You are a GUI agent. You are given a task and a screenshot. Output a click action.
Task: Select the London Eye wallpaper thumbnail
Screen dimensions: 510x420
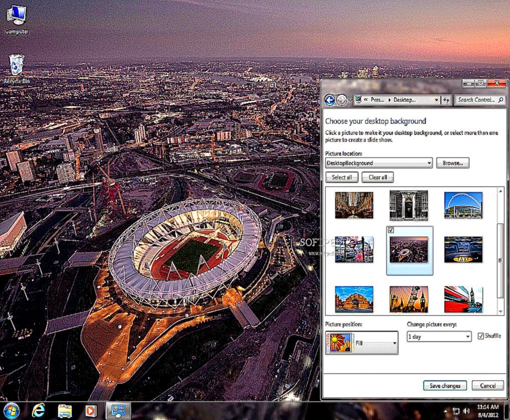coord(408,299)
